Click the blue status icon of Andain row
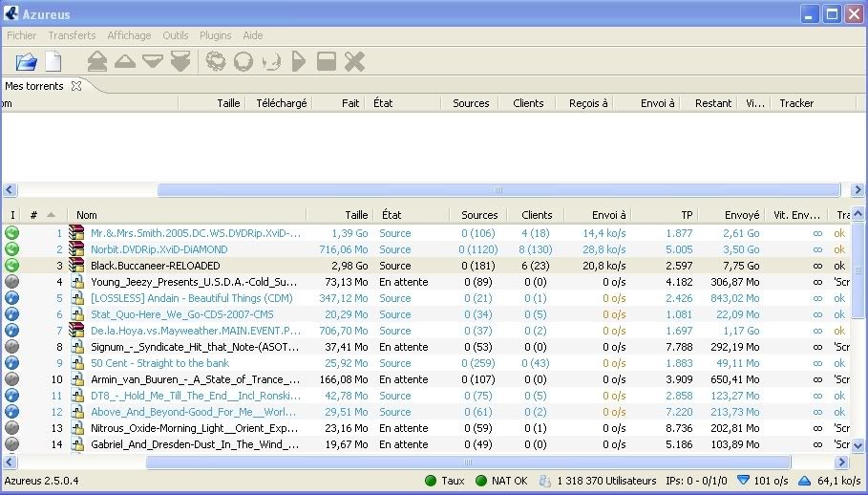 pyautogui.click(x=11, y=298)
